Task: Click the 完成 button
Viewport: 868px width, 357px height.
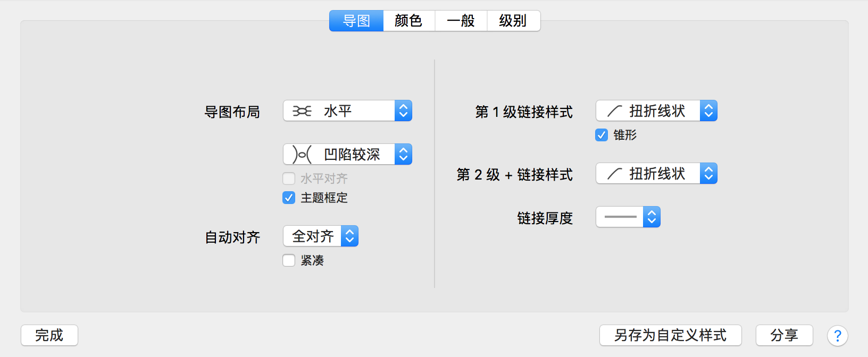Action: (x=49, y=335)
